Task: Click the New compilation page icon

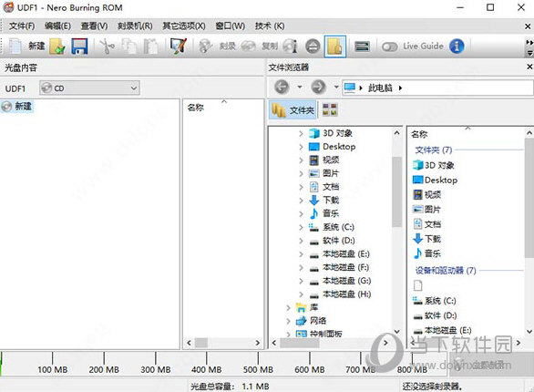Action: point(15,46)
